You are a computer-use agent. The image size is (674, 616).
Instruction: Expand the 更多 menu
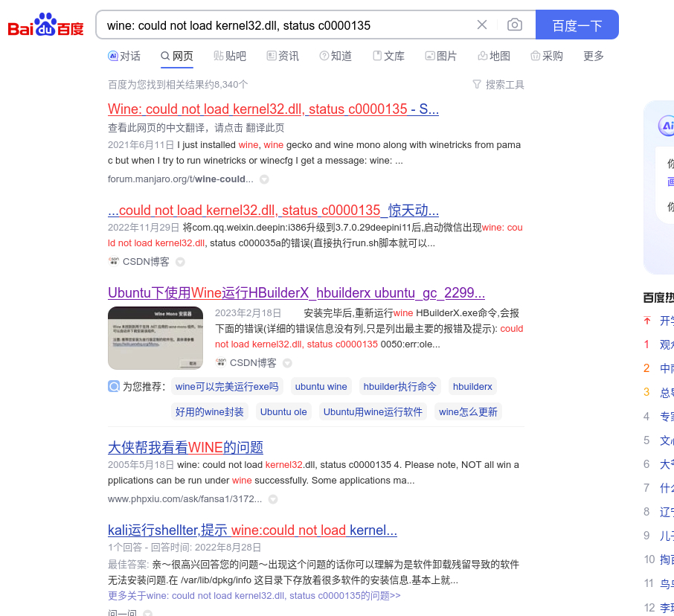click(x=593, y=56)
